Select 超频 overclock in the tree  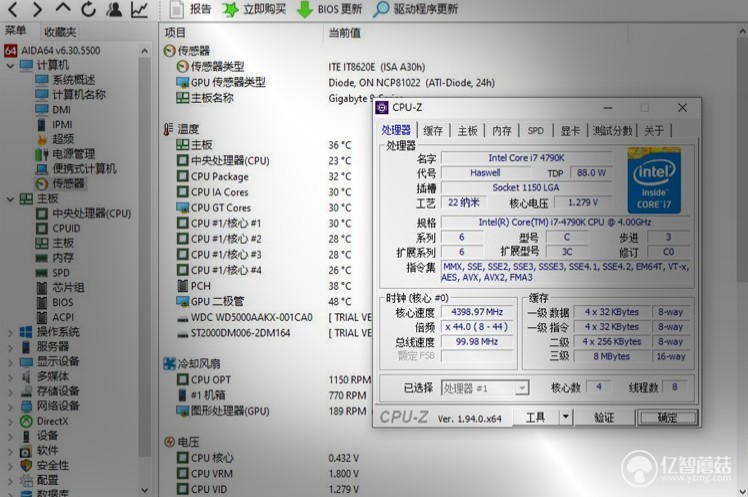[x=55, y=139]
